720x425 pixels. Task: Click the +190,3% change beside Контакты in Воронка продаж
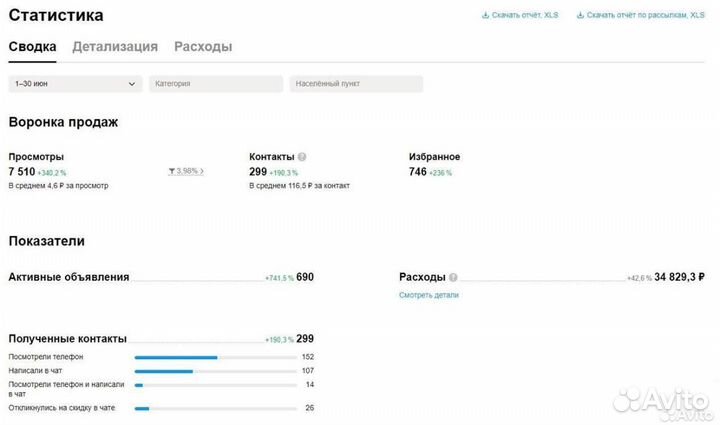coord(283,173)
